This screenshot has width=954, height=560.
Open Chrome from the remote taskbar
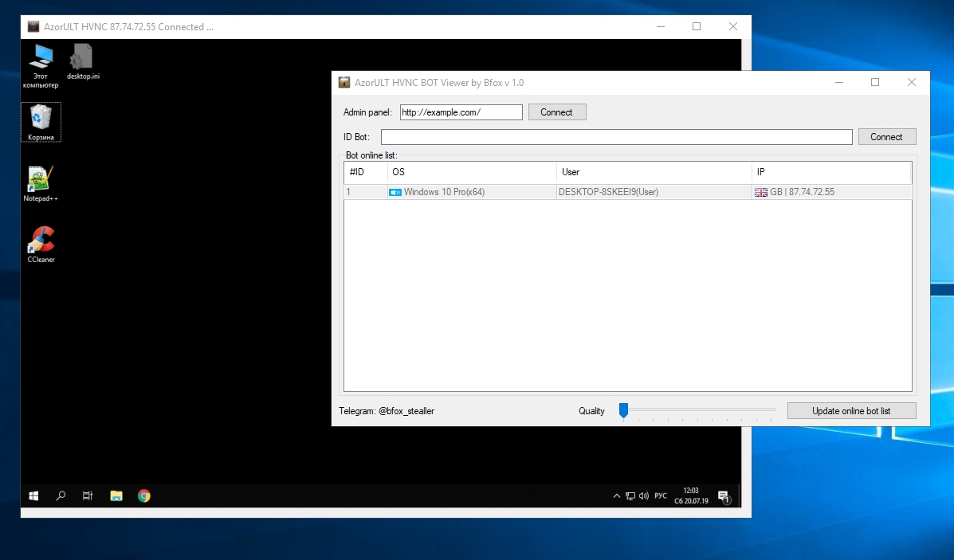[x=143, y=495]
